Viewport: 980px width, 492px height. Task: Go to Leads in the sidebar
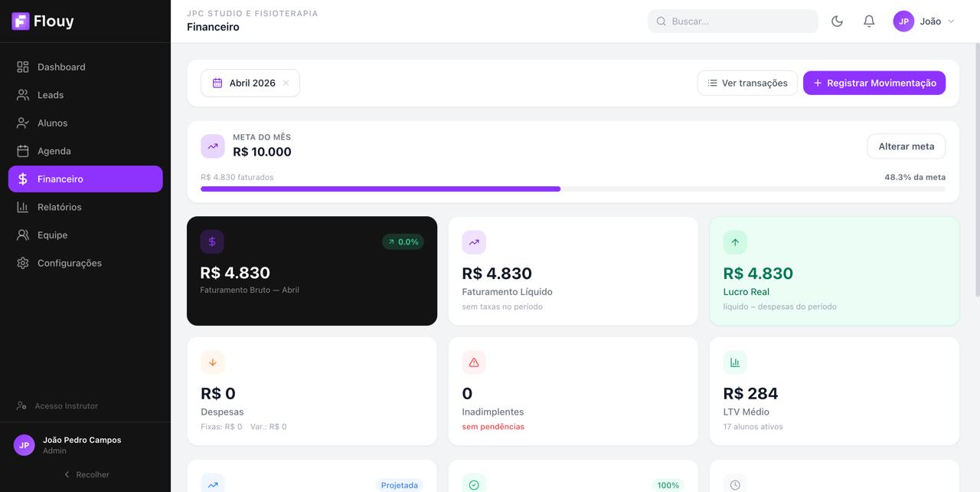[86, 95]
